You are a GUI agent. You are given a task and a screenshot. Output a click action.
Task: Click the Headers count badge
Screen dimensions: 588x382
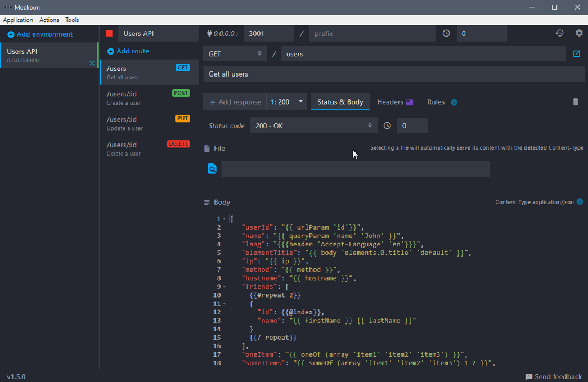pos(410,102)
